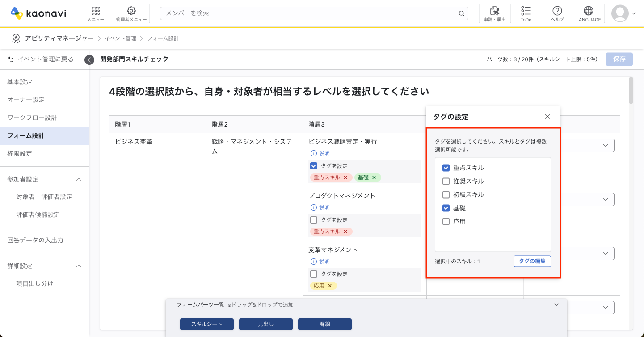Uncheck the 重点スキル checkbox
Screen dimensions: 644x338
[446, 168]
